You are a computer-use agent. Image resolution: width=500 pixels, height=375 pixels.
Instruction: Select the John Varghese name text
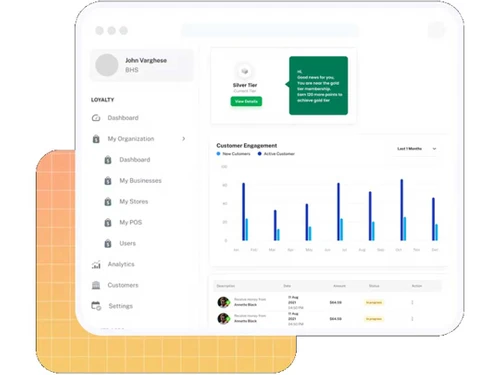[146, 60]
